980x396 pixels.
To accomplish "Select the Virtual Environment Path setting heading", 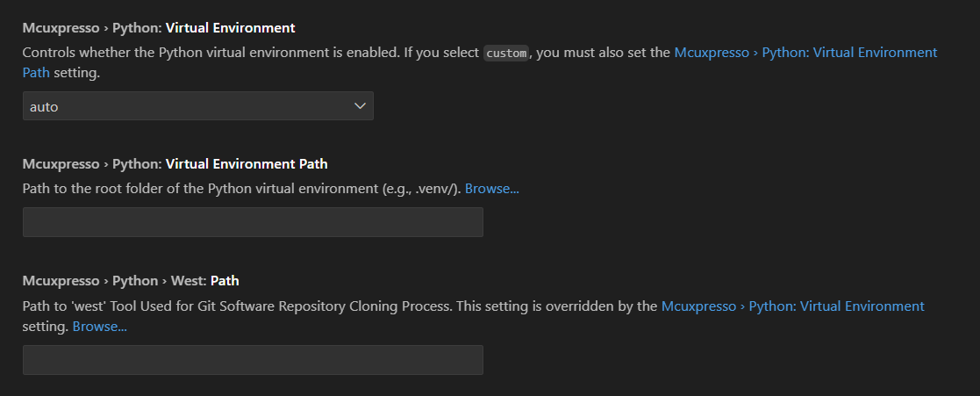I will point(247,163).
